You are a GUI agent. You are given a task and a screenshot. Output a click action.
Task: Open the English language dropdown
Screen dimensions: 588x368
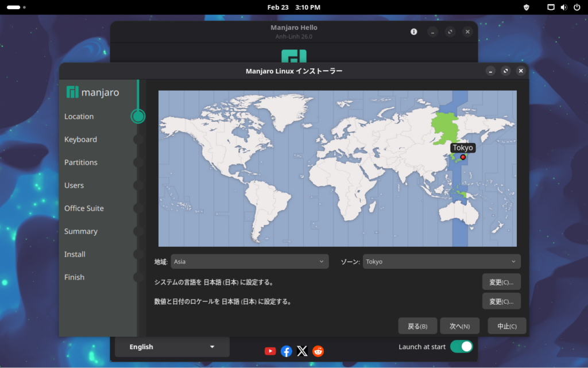pyautogui.click(x=172, y=347)
